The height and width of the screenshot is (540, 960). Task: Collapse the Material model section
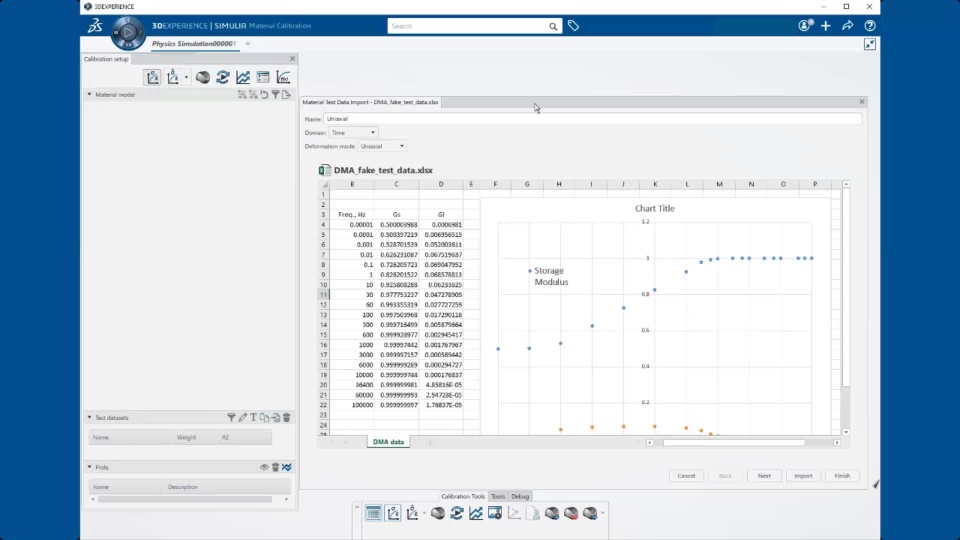pyautogui.click(x=89, y=95)
